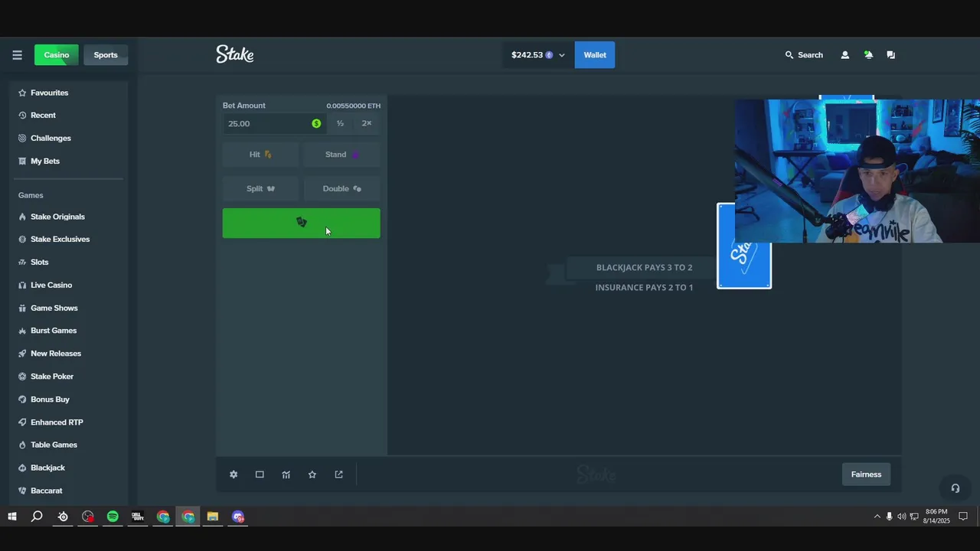Image resolution: width=980 pixels, height=551 pixels.
Task: Pop out the game with the popout icon
Action: [x=338, y=474]
